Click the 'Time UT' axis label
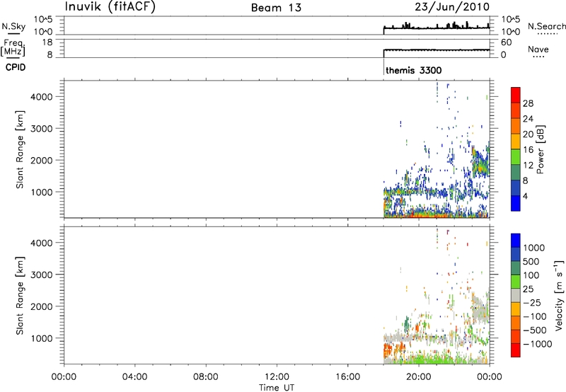 277,388
